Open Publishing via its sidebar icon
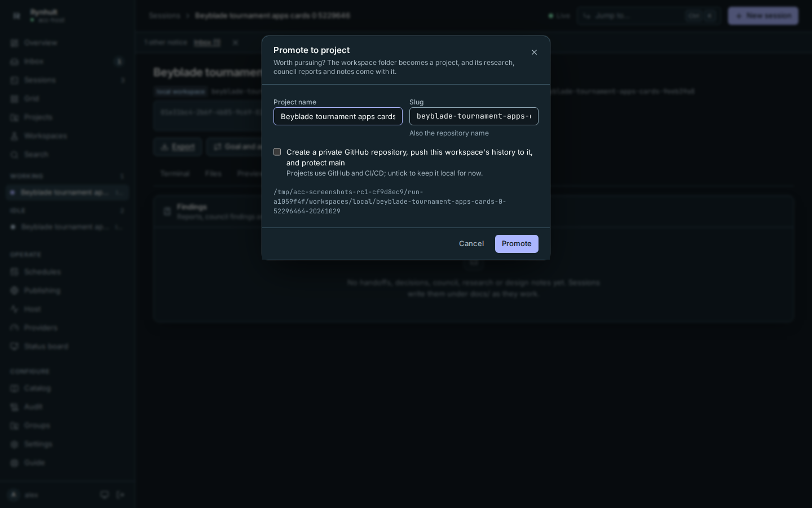This screenshot has height=508, width=812. 15,291
